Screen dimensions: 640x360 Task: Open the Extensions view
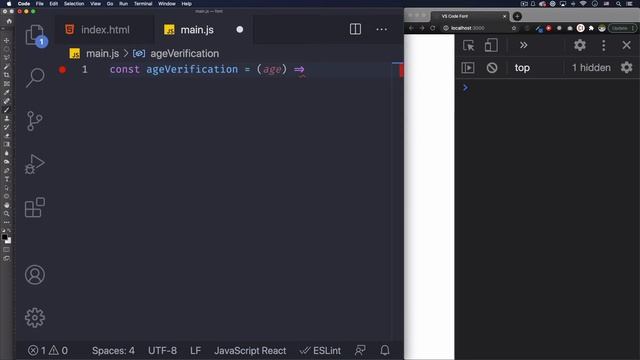(x=35, y=207)
